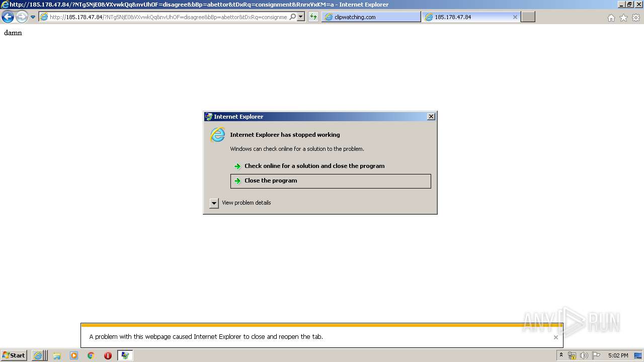
Task: Launch Windows Media Player from taskbar
Action: pos(74,355)
